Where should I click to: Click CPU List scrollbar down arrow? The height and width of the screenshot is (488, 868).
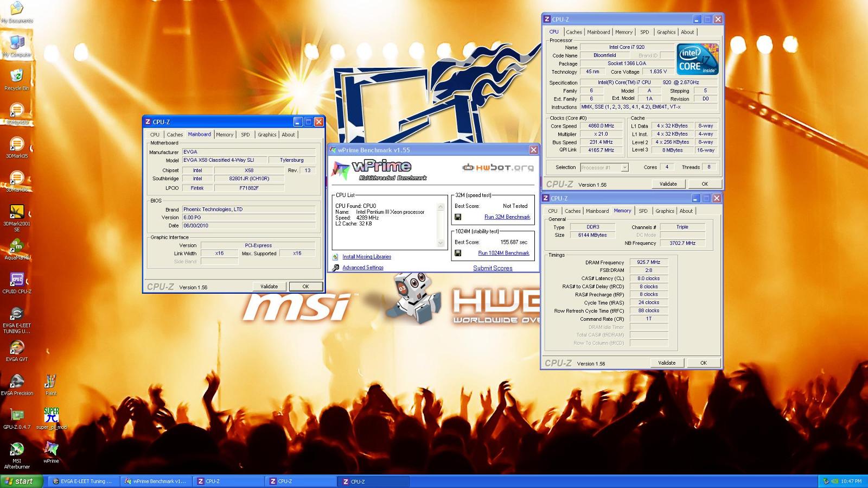pos(441,244)
